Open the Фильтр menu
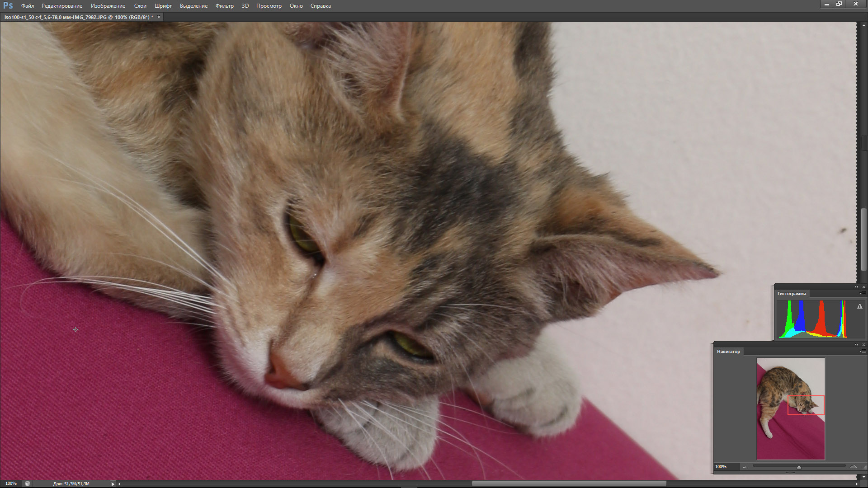The width and height of the screenshot is (868, 488). pos(224,6)
